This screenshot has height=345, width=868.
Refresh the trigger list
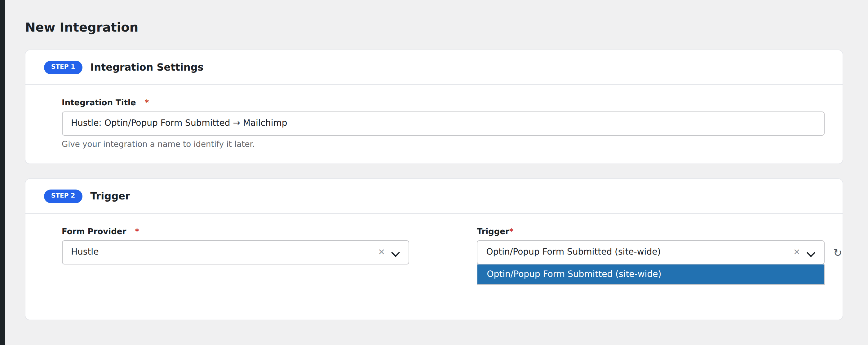pyautogui.click(x=837, y=252)
